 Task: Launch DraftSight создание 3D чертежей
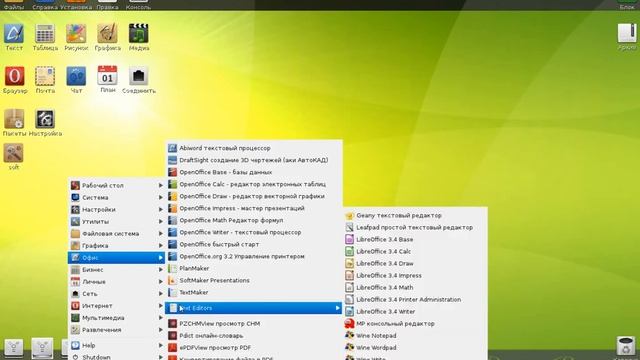click(x=253, y=160)
